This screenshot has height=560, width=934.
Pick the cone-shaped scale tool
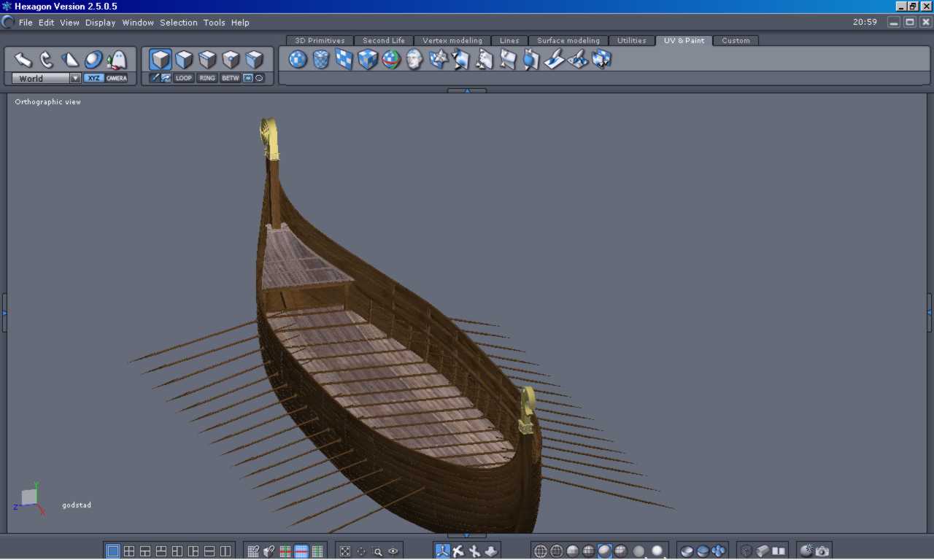click(70, 59)
